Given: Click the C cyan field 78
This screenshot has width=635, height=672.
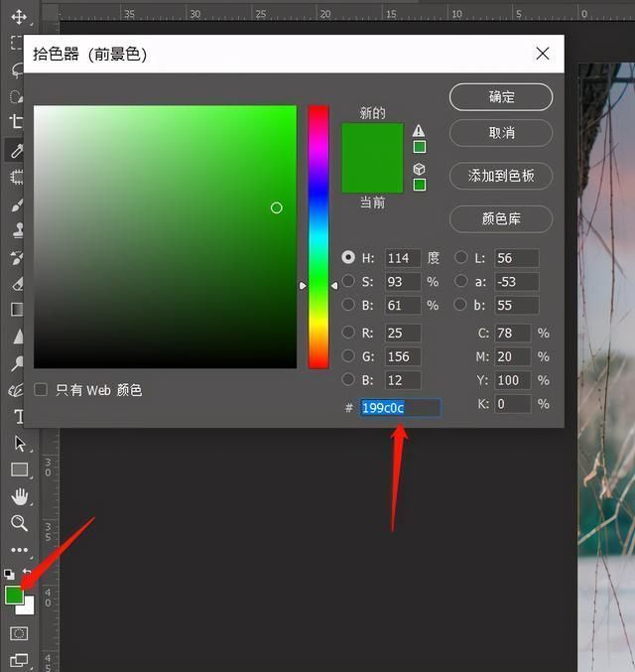Looking at the screenshot, I should (x=513, y=333).
